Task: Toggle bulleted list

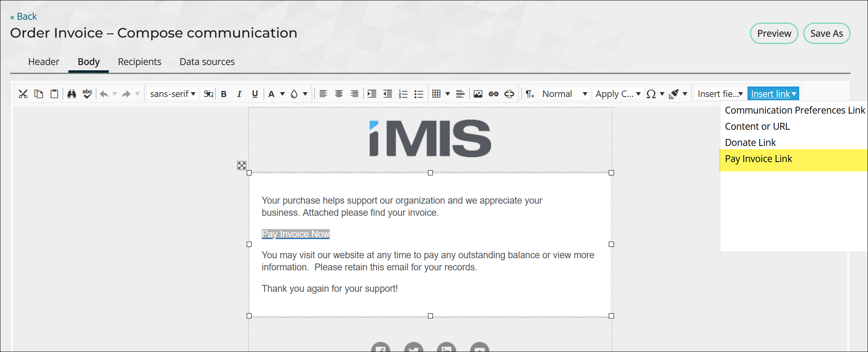Action: pyautogui.click(x=419, y=94)
